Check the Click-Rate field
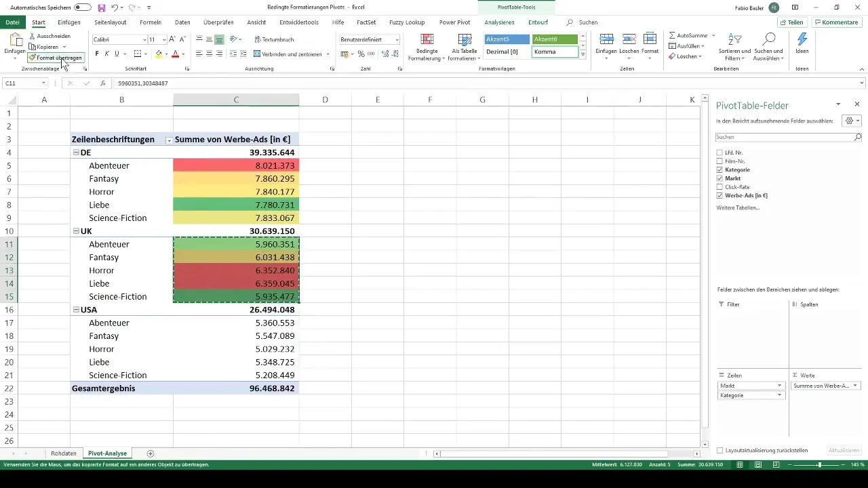The width and height of the screenshot is (868, 488). pyautogui.click(x=719, y=186)
